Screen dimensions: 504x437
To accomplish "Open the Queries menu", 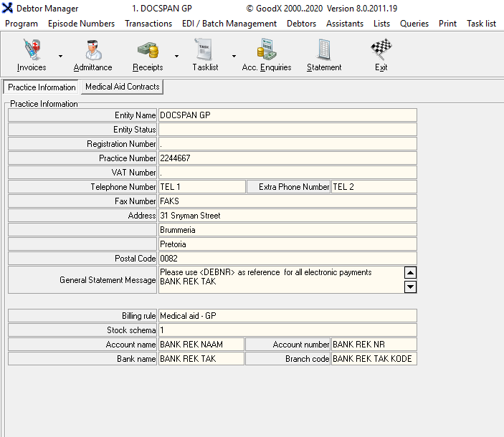I will [x=414, y=24].
